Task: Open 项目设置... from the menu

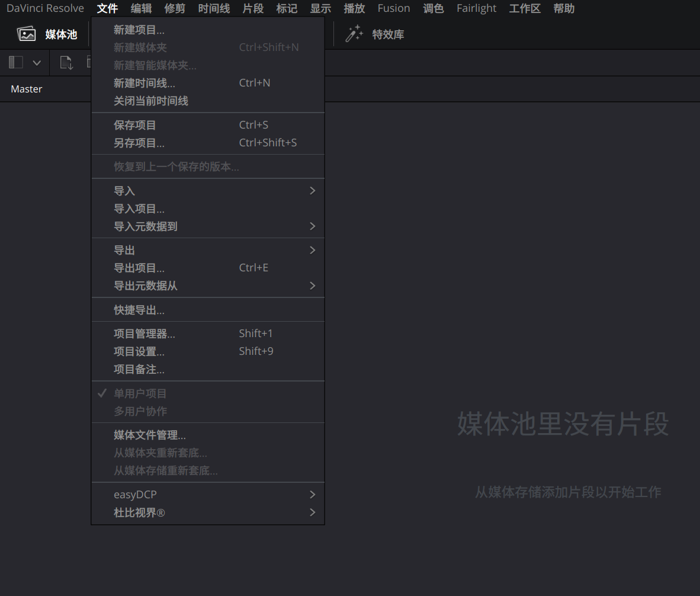Action: 208,351
